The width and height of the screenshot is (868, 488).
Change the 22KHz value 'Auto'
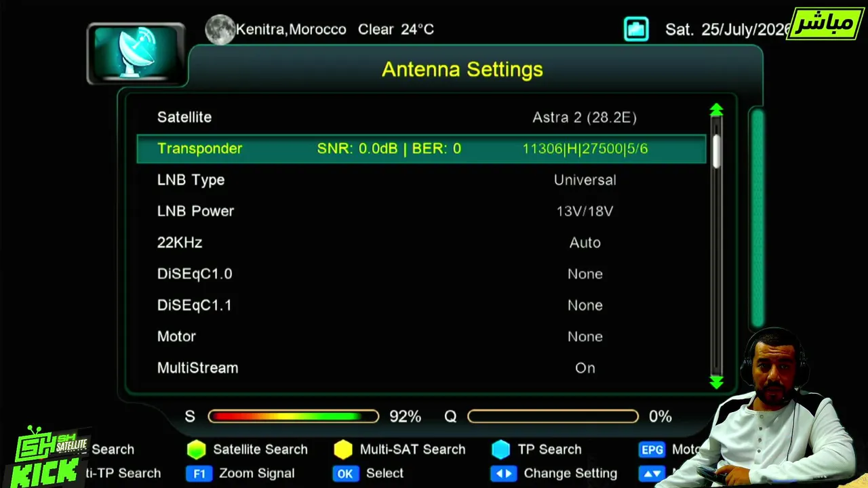[585, 243]
